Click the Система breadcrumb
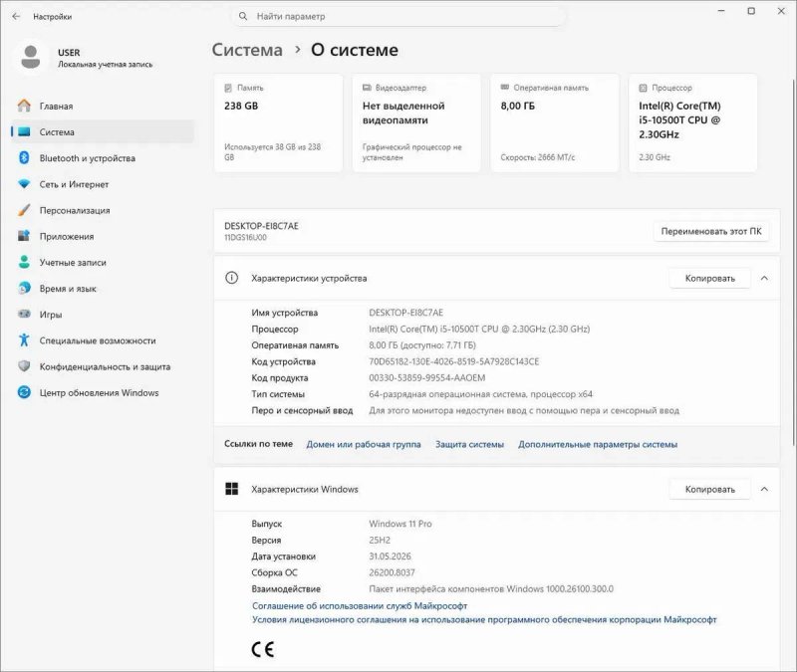The image size is (797, 672). [247, 50]
